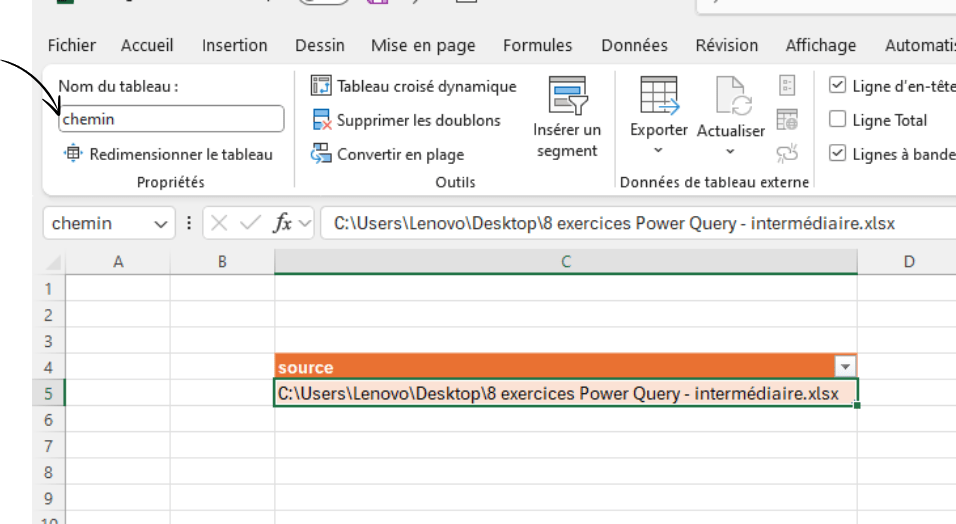Click Supprimer les doublons icon
The image size is (956, 524).
(321, 120)
